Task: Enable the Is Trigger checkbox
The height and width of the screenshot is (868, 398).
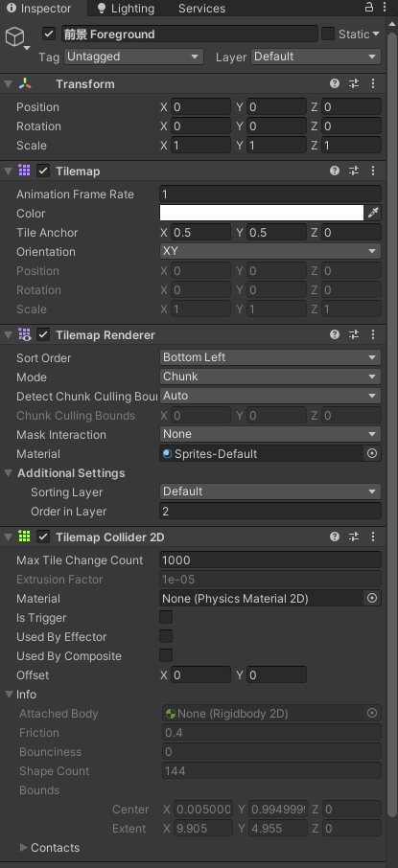Action: [x=166, y=617]
